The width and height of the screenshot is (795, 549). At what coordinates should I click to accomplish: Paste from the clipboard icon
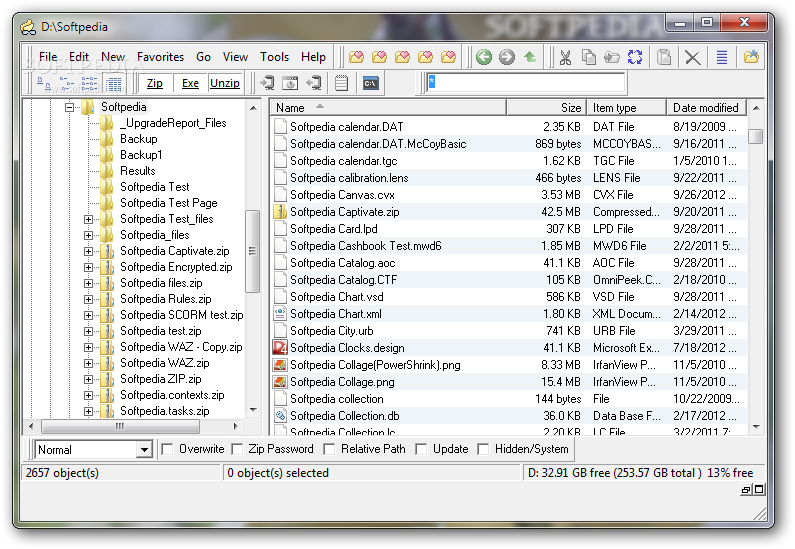(664, 57)
